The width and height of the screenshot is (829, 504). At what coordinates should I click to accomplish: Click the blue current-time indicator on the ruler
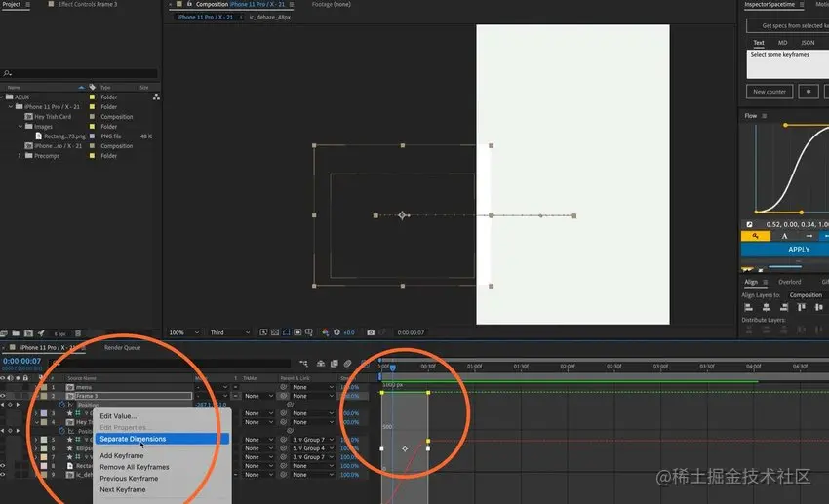coord(393,368)
